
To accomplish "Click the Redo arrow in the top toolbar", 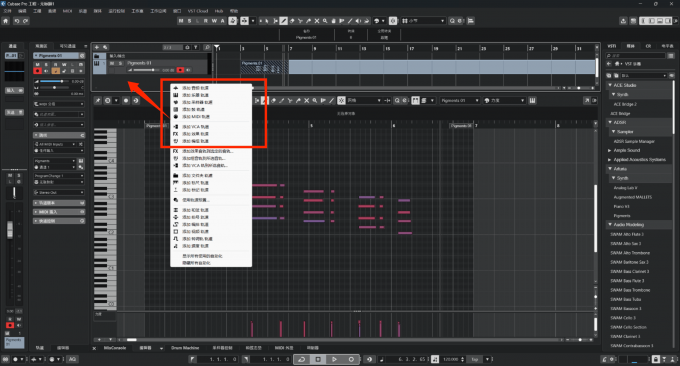I will 26,21.
